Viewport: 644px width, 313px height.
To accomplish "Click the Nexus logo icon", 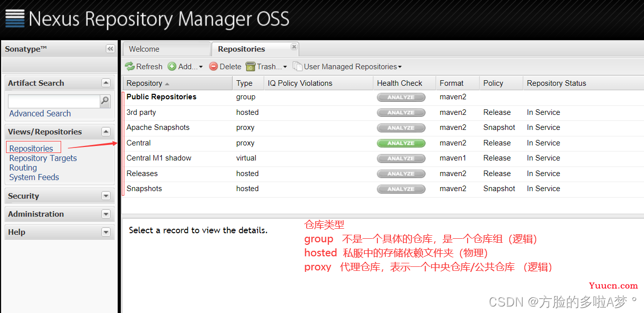I will coord(15,19).
